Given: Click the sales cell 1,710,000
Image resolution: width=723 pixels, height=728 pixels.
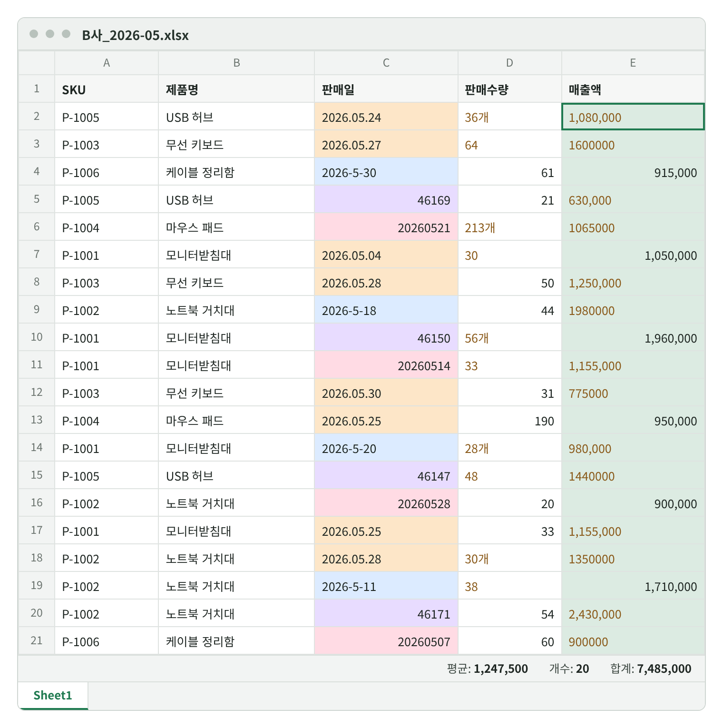Looking at the screenshot, I should click(x=633, y=586).
